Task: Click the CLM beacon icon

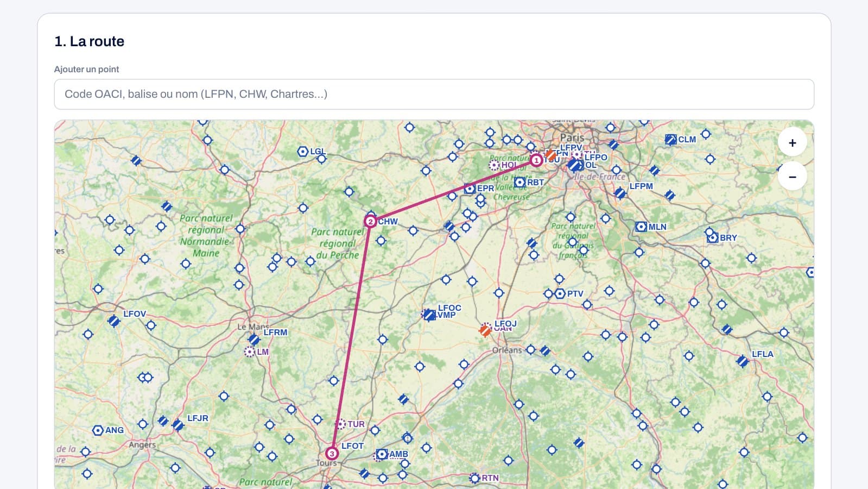Action: (x=671, y=140)
